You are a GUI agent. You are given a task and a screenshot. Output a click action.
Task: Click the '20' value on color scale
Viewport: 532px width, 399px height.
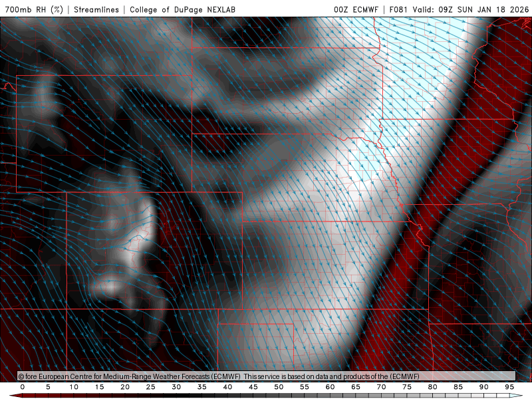click(125, 387)
